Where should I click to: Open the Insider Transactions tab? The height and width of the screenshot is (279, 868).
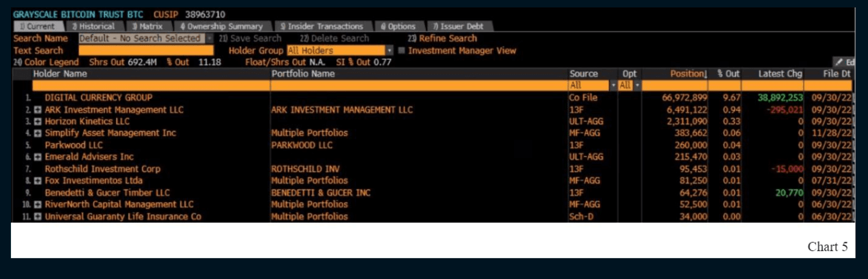pyautogui.click(x=322, y=26)
